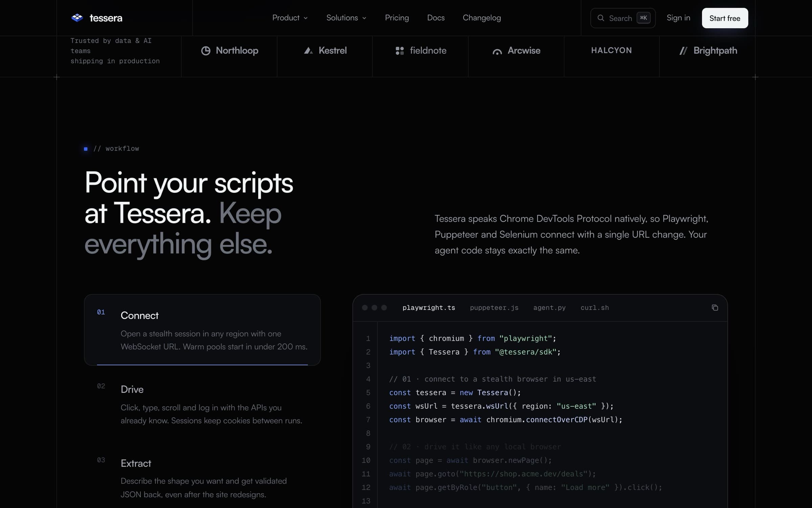Copy code with the clipboard icon
The width and height of the screenshot is (812, 508).
715,308
